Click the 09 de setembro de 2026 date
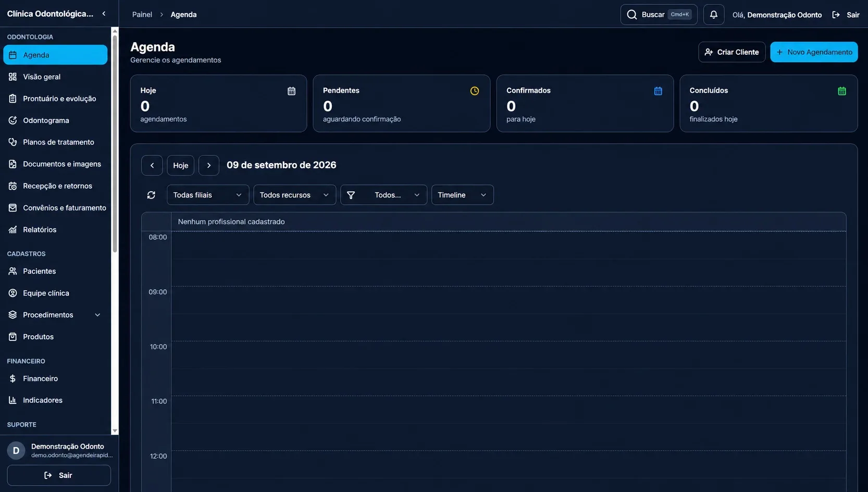This screenshot has width=868, height=492. [x=281, y=165]
